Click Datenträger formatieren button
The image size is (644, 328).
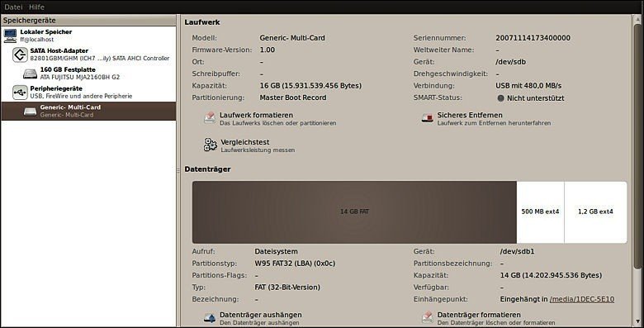(x=488, y=318)
